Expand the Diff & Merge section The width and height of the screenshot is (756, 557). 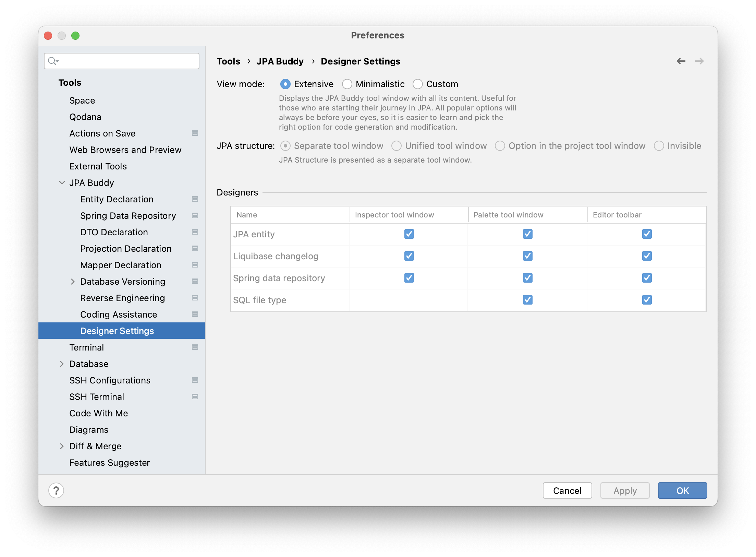coord(62,446)
